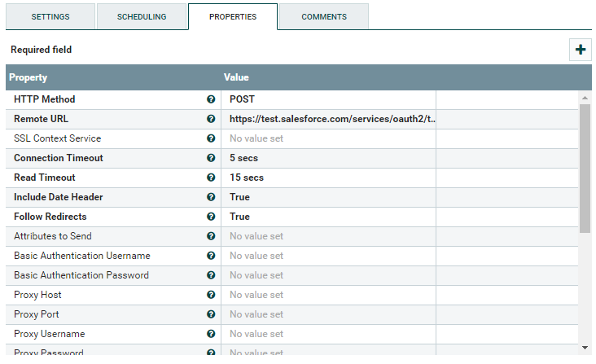The height and width of the screenshot is (364, 596).
Task: Show help for Proxy Port property
Action: coord(211,314)
